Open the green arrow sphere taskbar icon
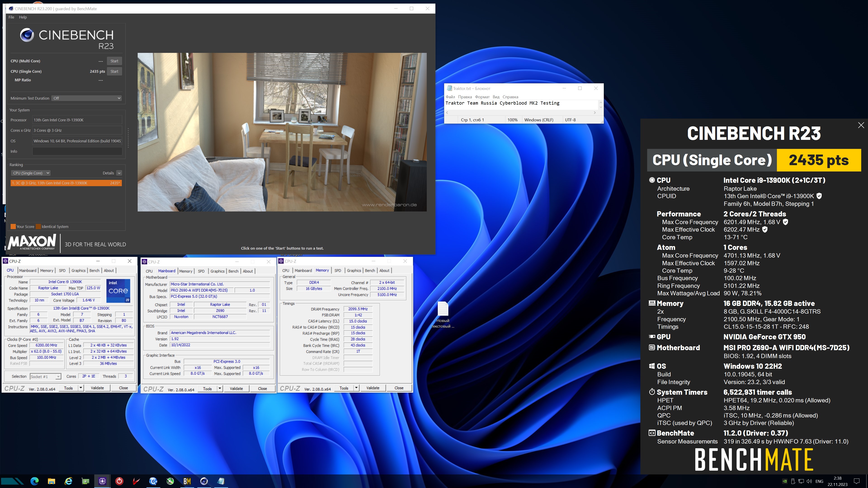 pyautogui.click(x=170, y=481)
